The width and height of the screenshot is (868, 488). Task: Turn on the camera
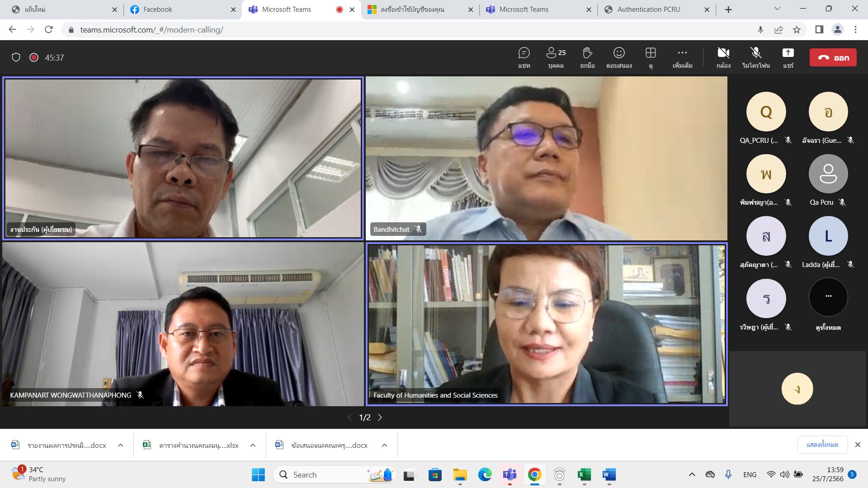click(x=723, y=57)
